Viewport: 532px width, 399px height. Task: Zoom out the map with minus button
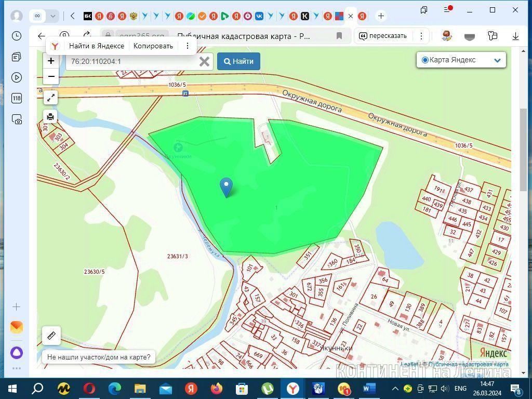51,76
